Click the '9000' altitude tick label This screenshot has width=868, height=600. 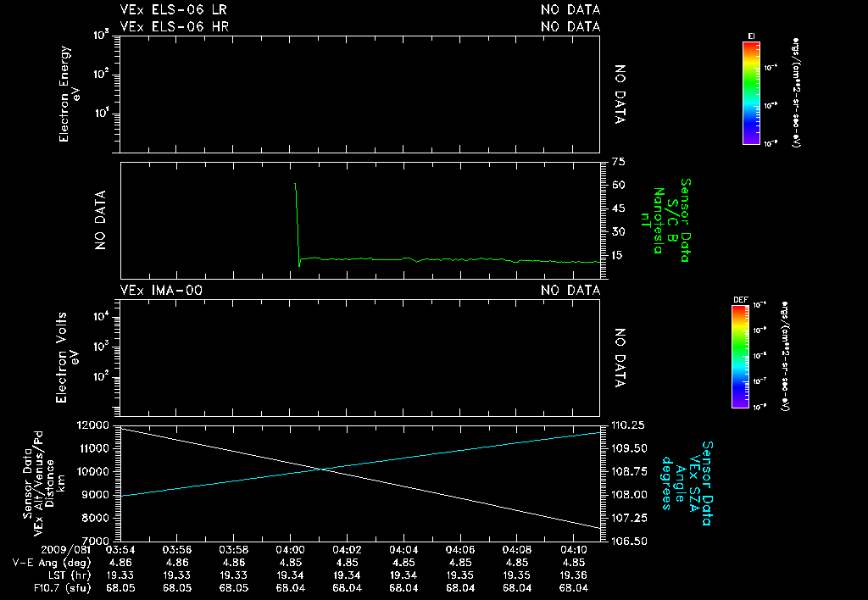click(x=97, y=495)
